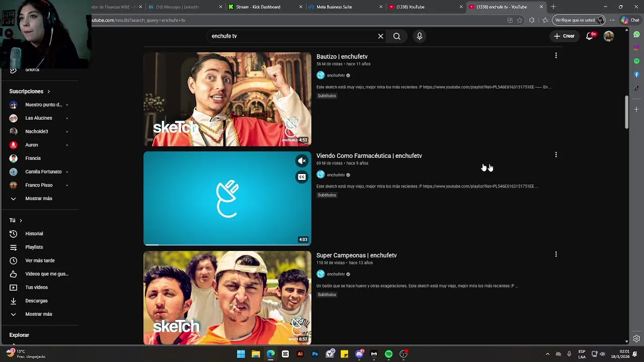
Task: Open enchufetv channel under Super Campeonas
Action: click(x=336, y=274)
